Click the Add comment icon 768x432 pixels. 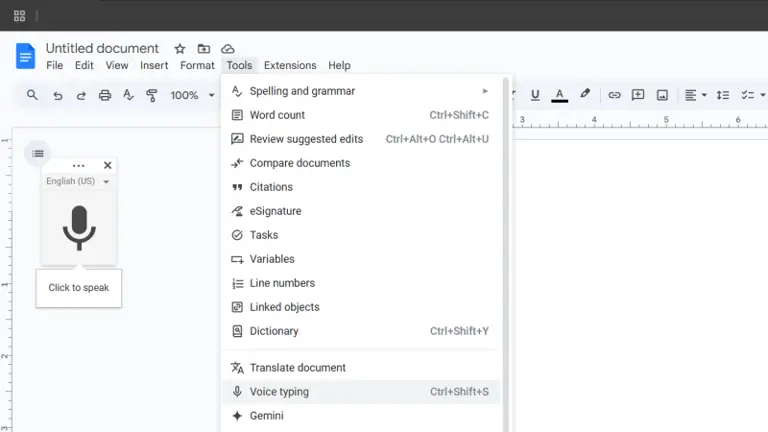638,95
